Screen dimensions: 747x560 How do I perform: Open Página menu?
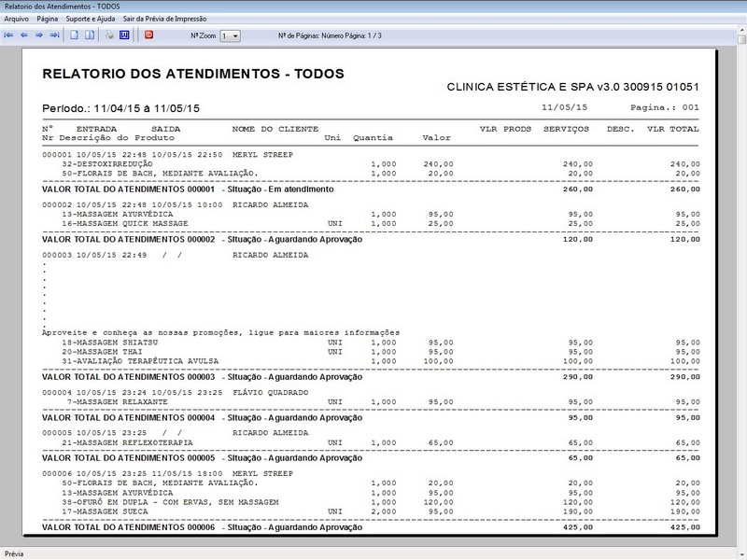[x=48, y=19]
